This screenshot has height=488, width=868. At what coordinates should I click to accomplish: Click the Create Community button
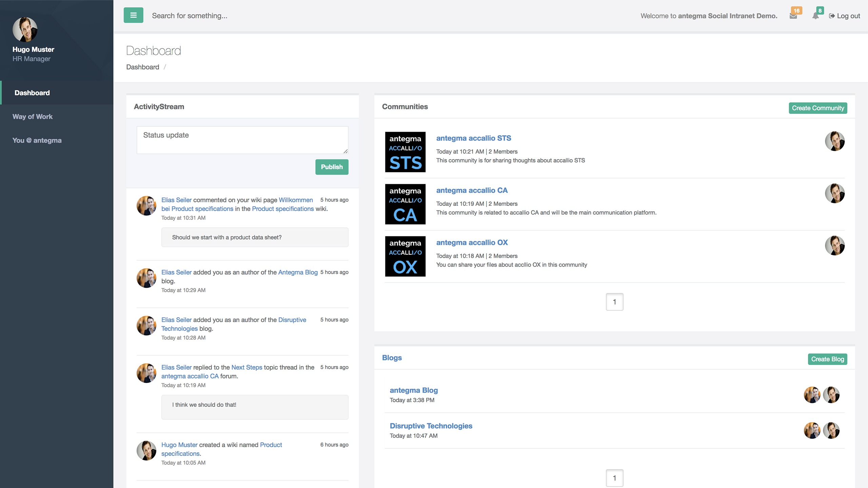tap(818, 108)
